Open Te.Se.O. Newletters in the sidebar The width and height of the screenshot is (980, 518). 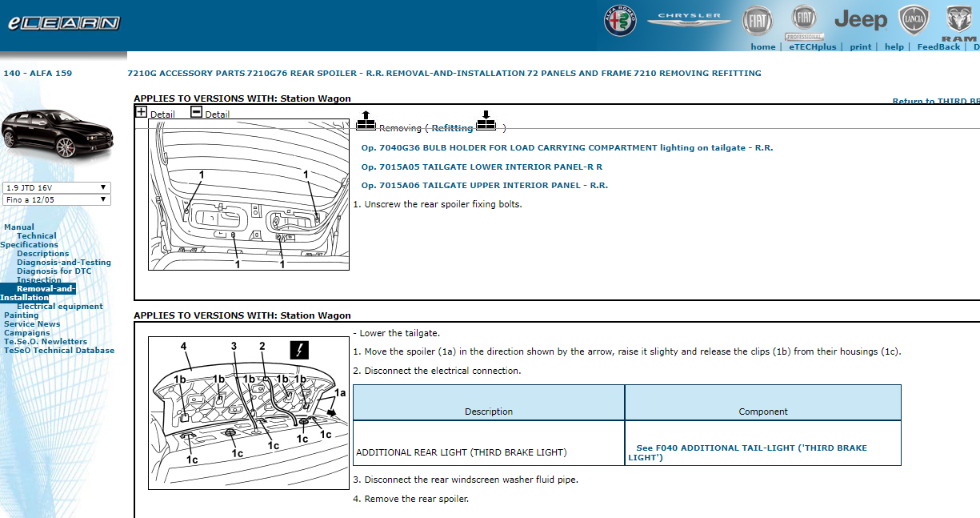point(46,342)
